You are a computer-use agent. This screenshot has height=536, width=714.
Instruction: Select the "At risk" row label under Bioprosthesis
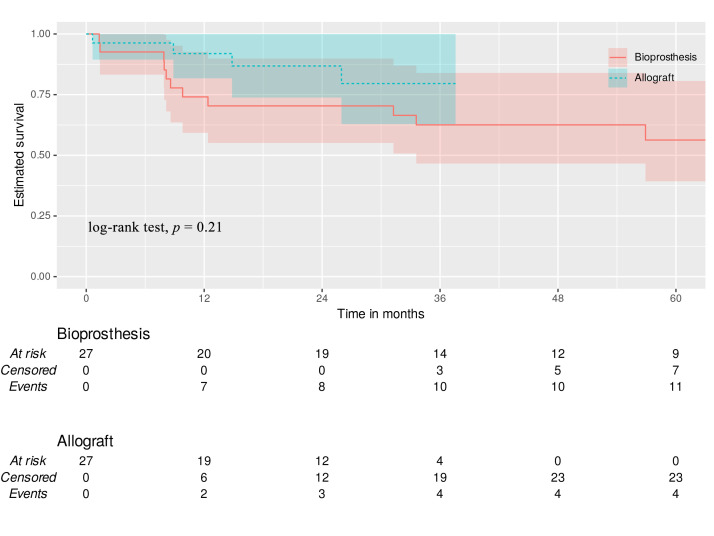coord(29,353)
